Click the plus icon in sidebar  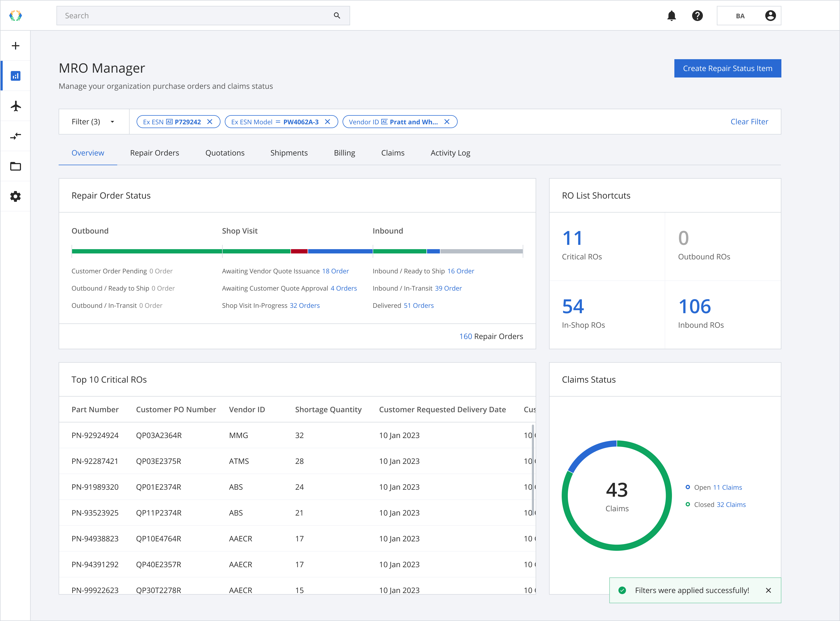[x=15, y=46]
